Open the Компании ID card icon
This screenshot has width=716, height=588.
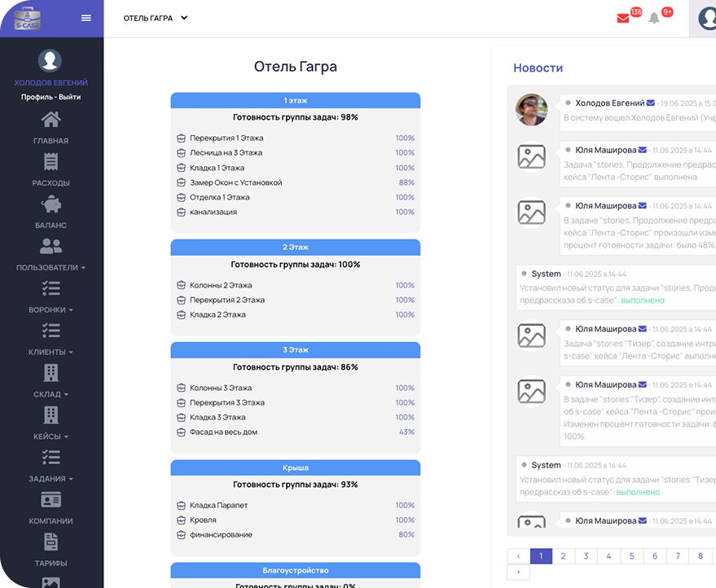coord(51,499)
